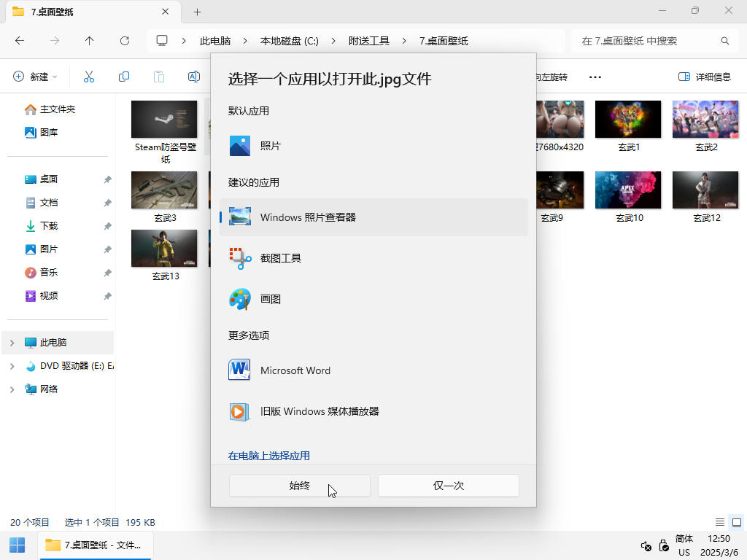Image resolution: width=747 pixels, height=560 pixels.
Task: Expand 网络 in the navigation pane
Action: [x=13, y=389]
